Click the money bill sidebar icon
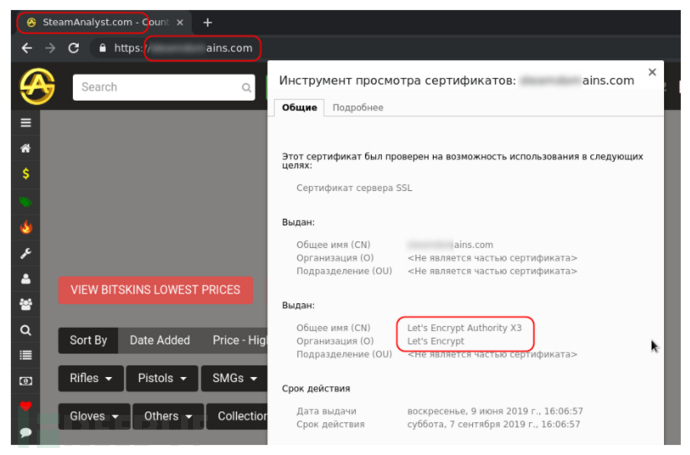Screen dimensions: 690x455 [26, 381]
